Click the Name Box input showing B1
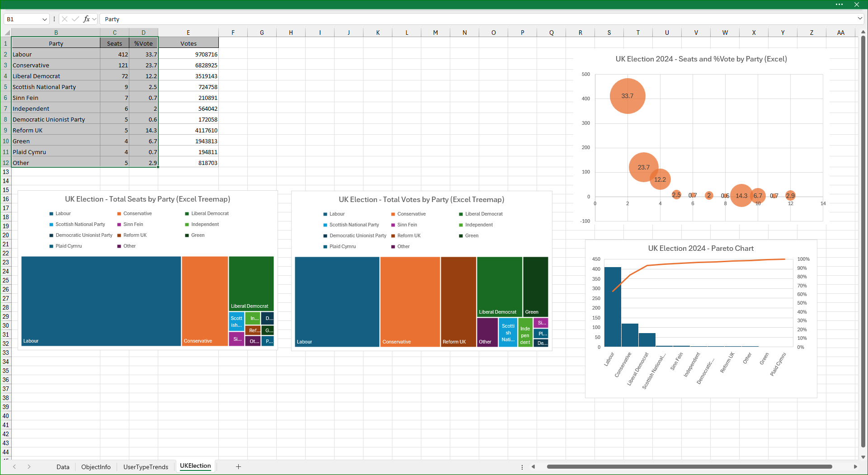The image size is (868, 475). [x=23, y=19]
